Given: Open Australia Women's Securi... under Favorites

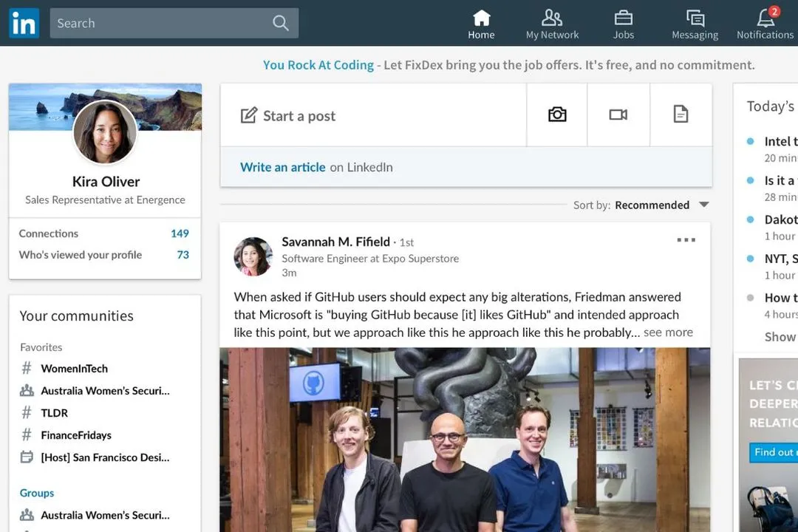Looking at the screenshot, I should tap(106, 391).
